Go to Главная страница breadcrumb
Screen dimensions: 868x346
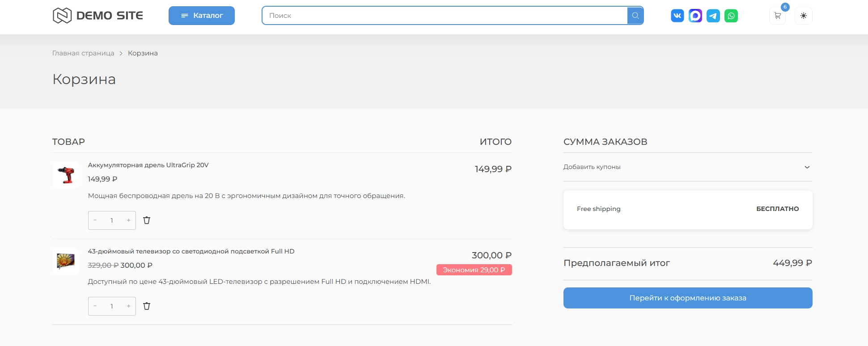[83, 53]
